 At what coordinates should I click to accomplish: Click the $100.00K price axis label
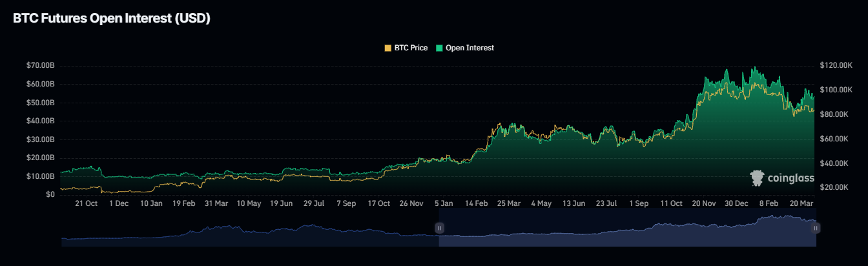tap(836, 90)
